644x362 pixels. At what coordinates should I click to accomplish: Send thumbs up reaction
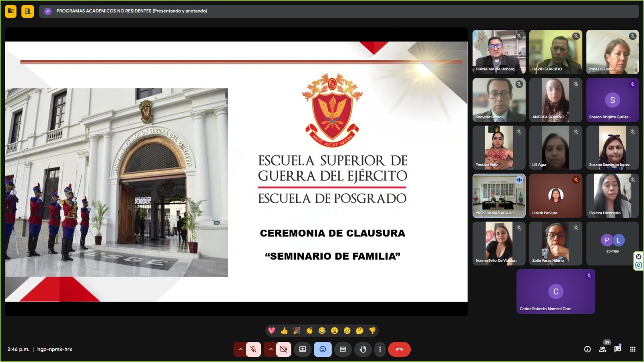point(284,331)
